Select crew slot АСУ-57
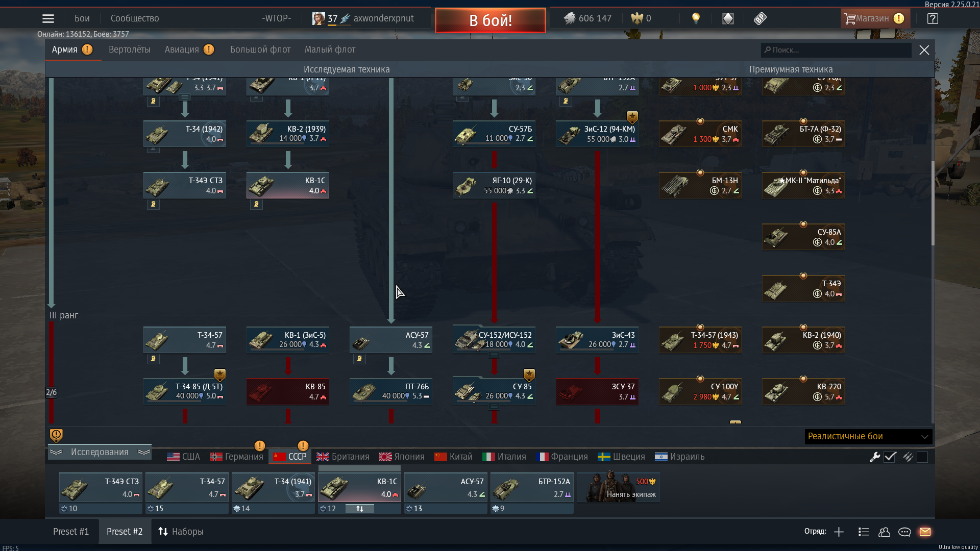Screen dimensions: 980x551 (446, 488)
